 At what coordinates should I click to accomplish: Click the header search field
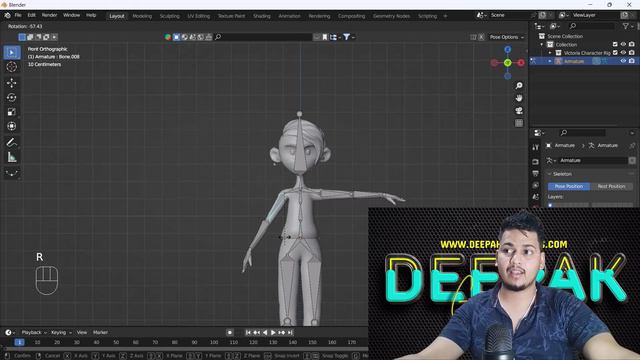click(x=263, y=37)
